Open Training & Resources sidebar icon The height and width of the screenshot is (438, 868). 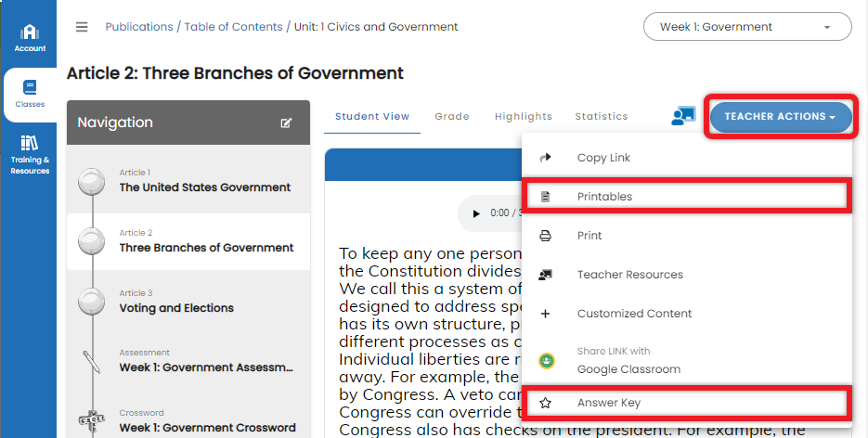[x=30, y=154]
